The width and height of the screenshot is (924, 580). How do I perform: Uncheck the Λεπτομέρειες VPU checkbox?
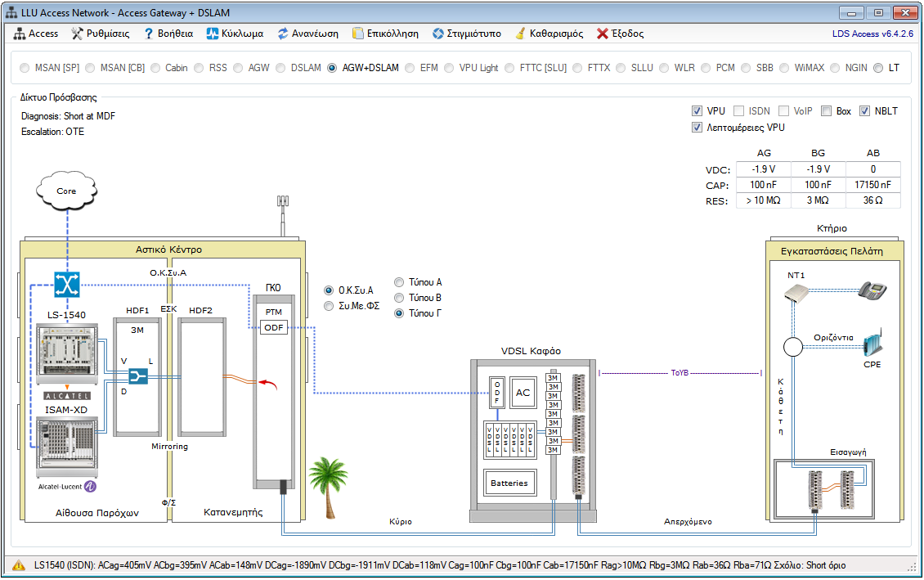[x=697, y=128]
